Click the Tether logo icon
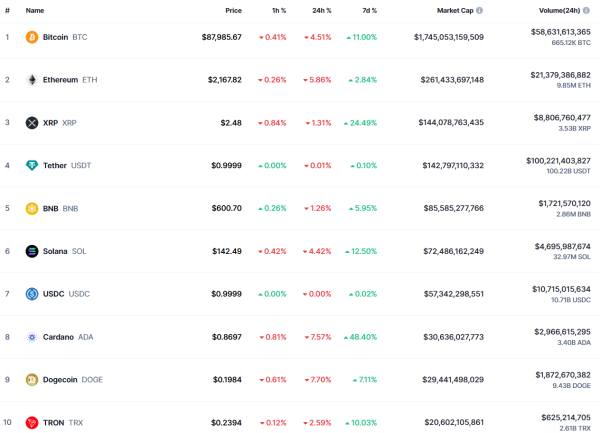Screen dimensions: 600x433 pyautogui.click(x=32, y=165)
